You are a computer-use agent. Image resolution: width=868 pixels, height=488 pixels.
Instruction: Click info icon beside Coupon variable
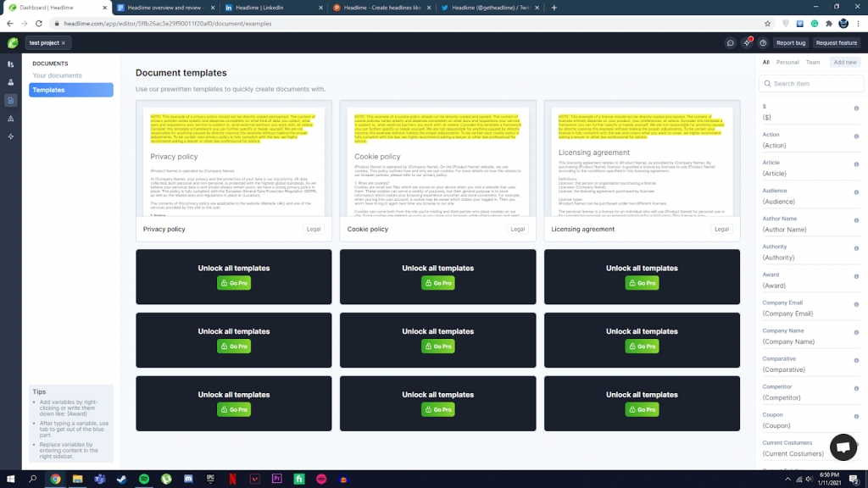856,416
